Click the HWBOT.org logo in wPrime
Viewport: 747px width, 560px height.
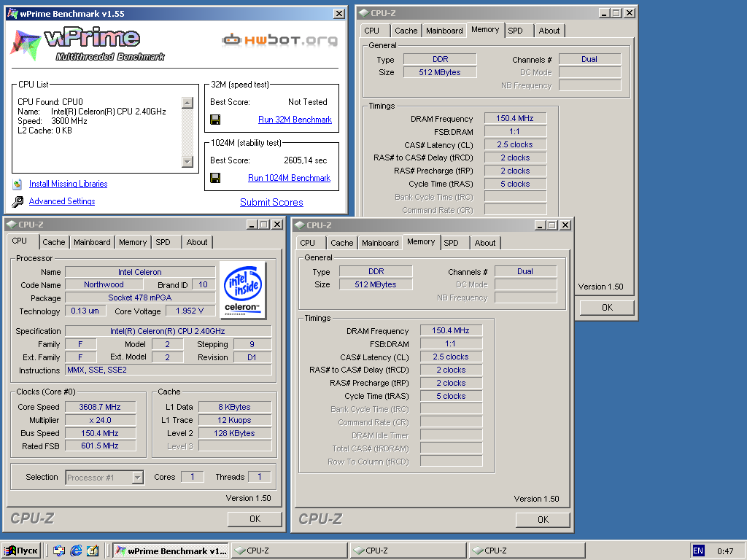279,40
